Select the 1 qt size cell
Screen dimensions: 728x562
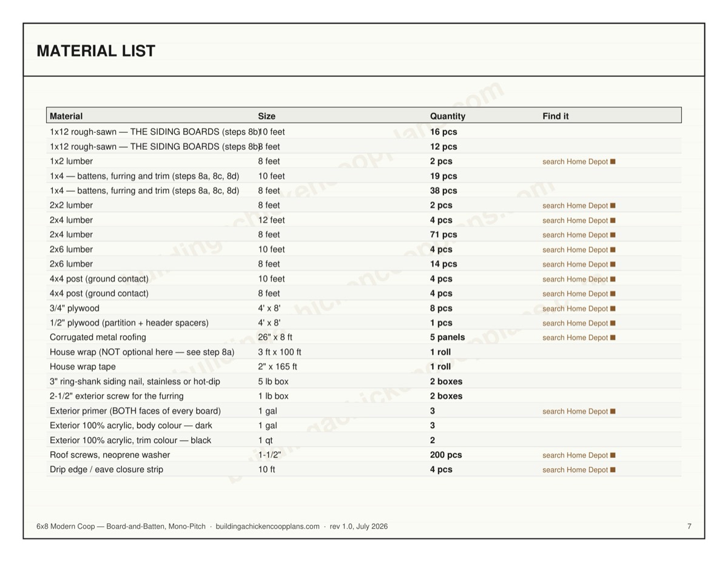click(265, 440)
